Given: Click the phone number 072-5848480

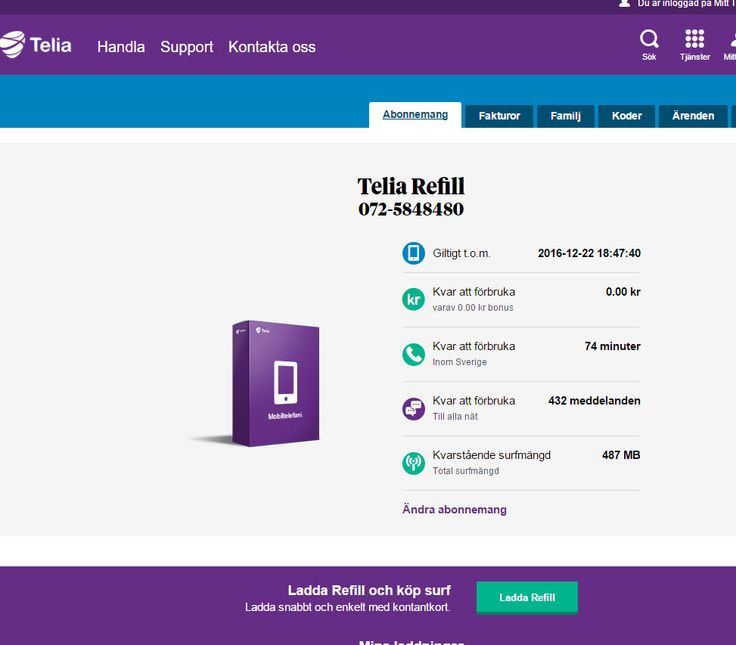Looking at the screenshot, I should tap(411, 209).
